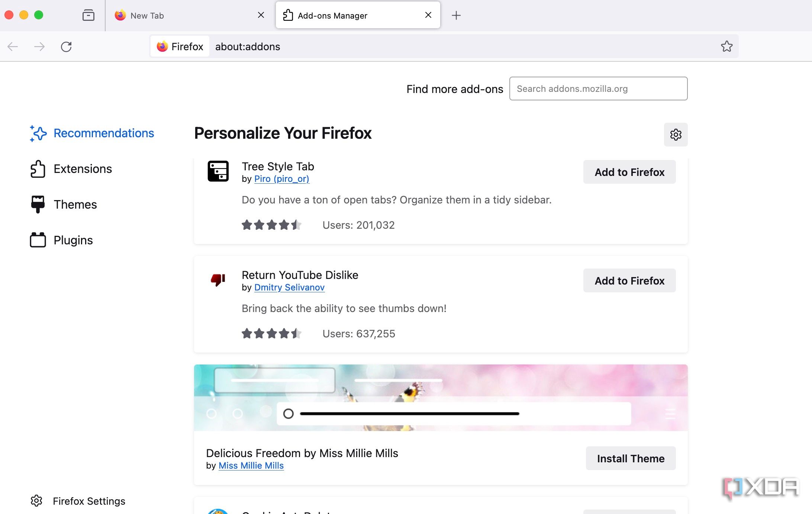Click the Firefox Settings gear icon
812x514 pixels.
36,501
